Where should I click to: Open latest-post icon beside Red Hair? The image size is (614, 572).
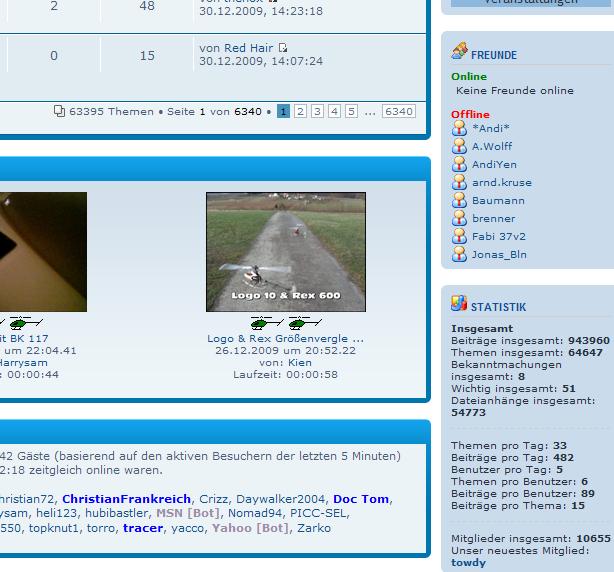click(283, 48)
